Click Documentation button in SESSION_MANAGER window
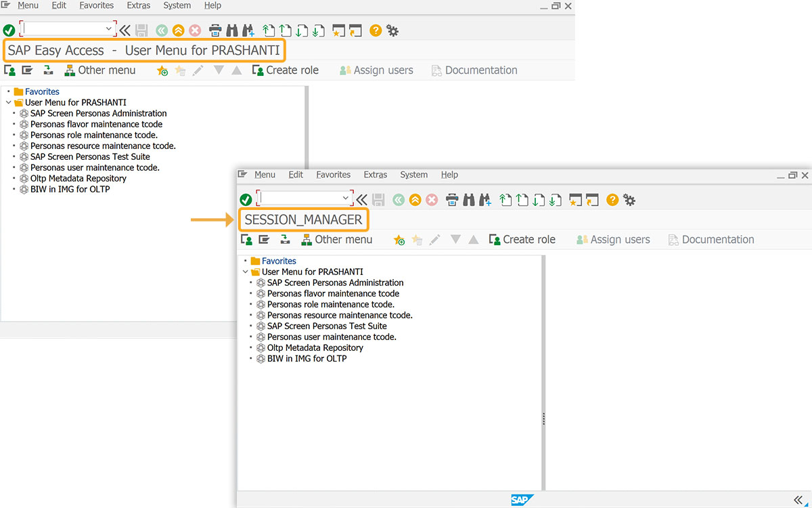The width and height of the screenshot is (812, 508). 710,240
